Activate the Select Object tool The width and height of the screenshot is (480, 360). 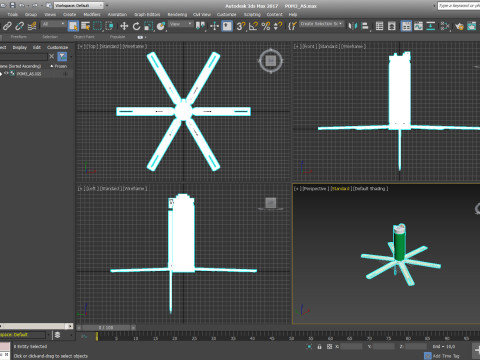[x=73, y=26]
